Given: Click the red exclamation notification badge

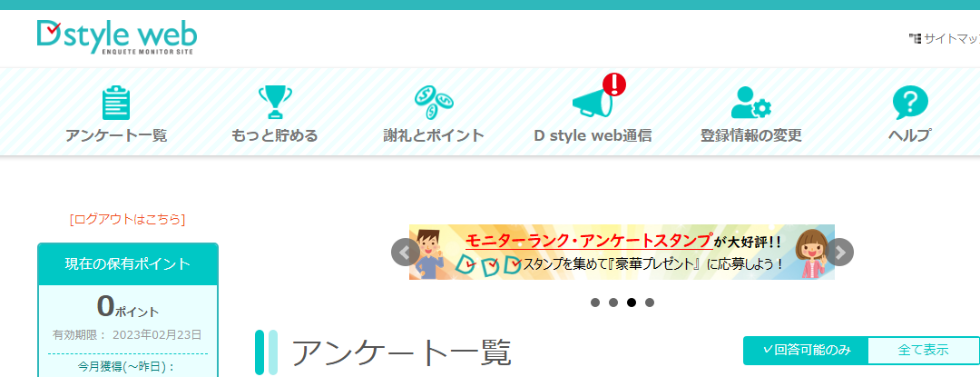Looking at the screenshot, I should [x=613, y=84].
